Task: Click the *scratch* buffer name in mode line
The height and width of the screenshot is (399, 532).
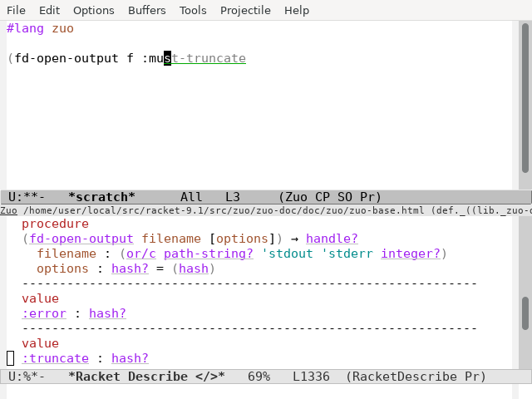Action: tap(101, 197)
